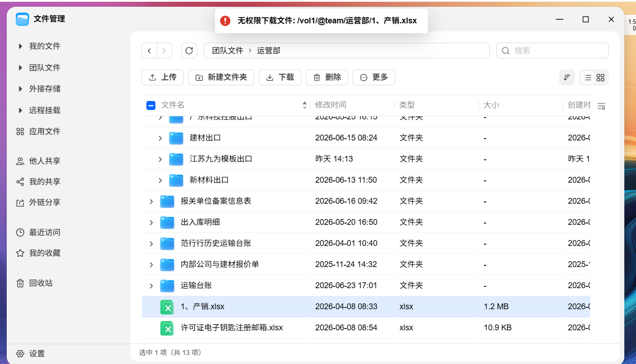Click the File Manager app logo icon
This screenshot has height=364, width=636.
point(22,19)
